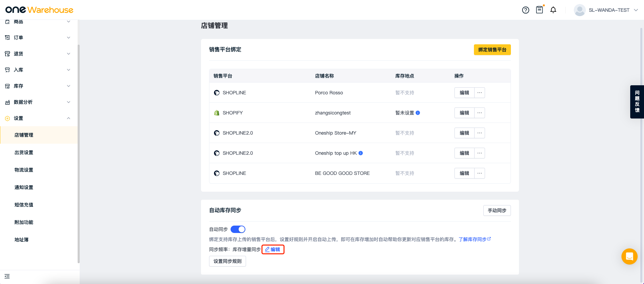
Task: Collapse the sidebar with the bottom icon
Action: click(7, 276)
